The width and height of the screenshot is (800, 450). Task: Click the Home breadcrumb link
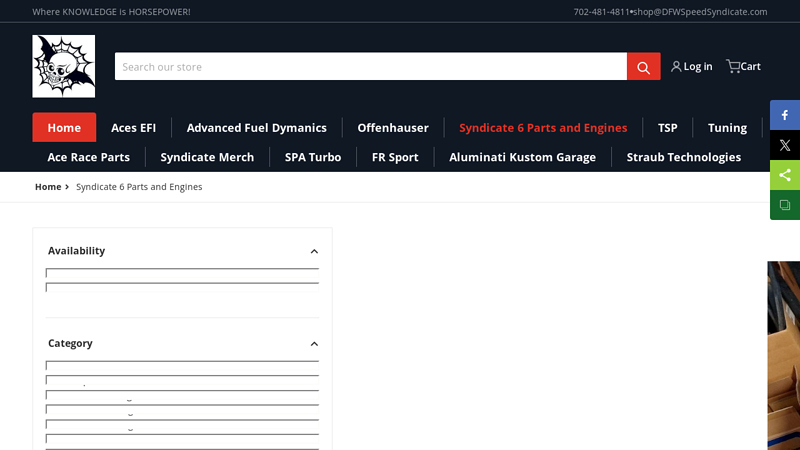point(47,187)
